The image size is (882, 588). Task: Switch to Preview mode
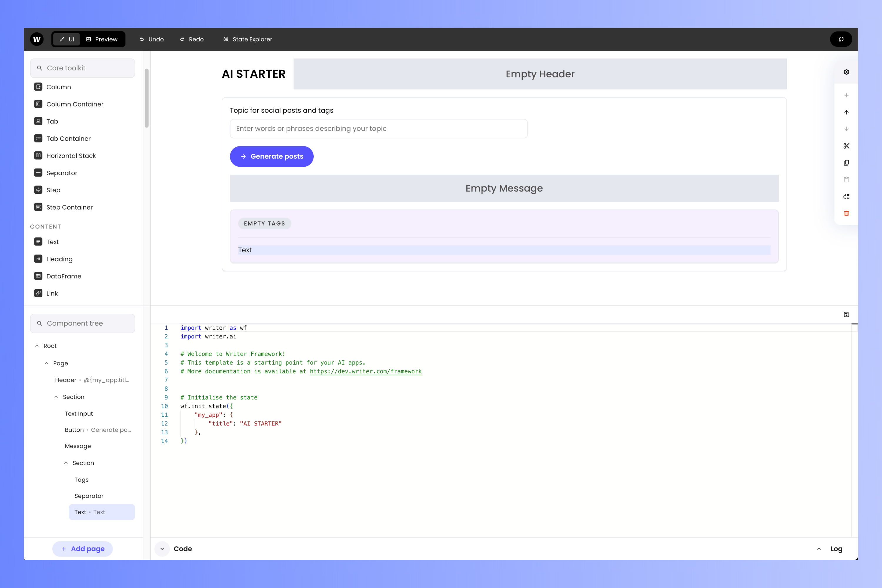102,39
